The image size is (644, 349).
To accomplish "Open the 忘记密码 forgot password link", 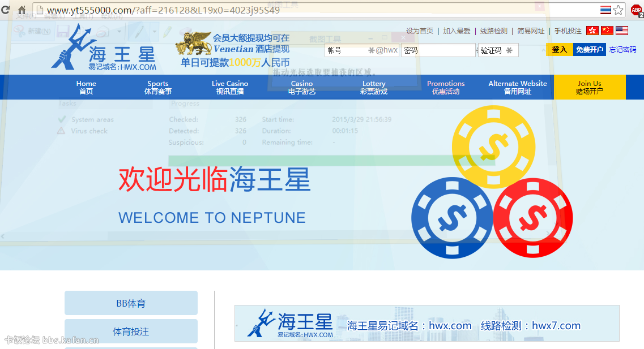I will coord(622,50).
